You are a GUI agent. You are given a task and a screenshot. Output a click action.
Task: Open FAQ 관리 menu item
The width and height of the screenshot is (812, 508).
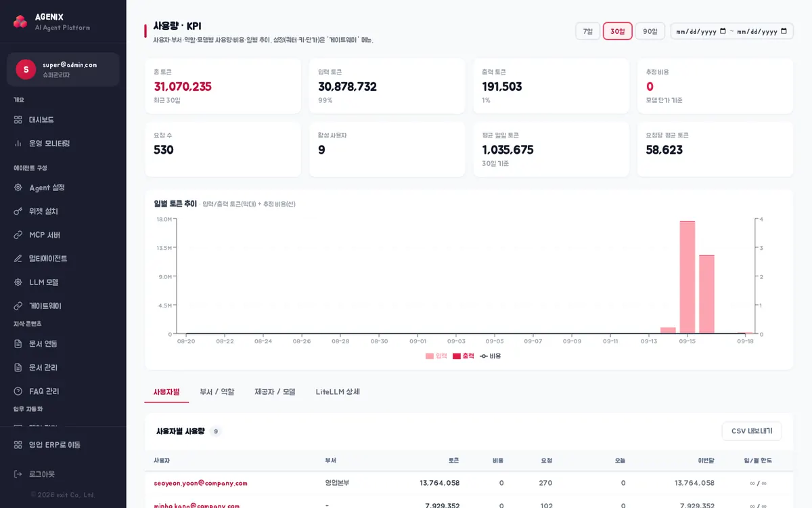point(63,391)
